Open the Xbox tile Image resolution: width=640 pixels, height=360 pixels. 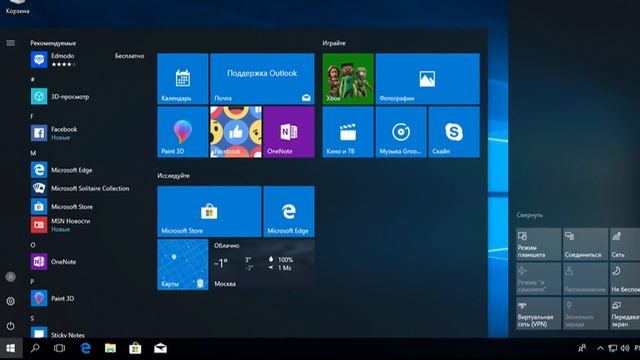348,79
